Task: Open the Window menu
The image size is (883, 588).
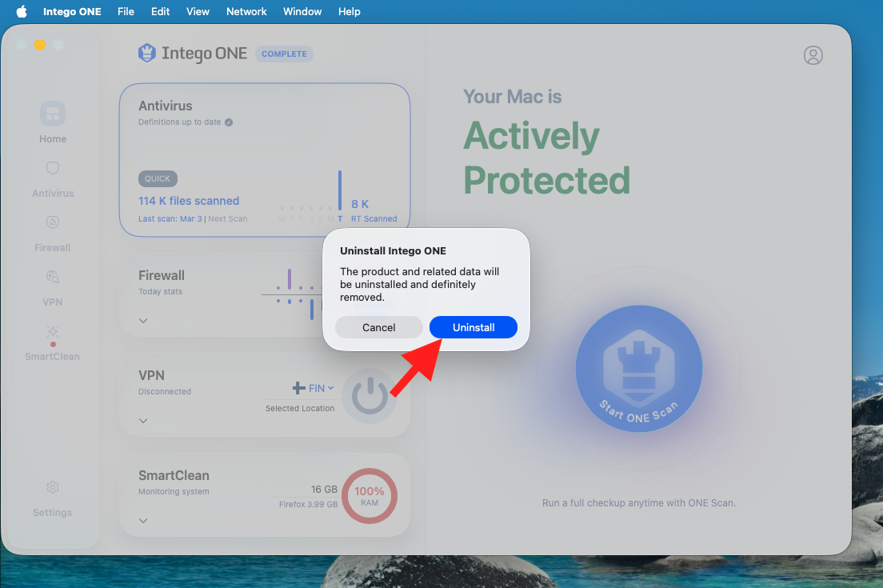Action: click(x=302, y=11)
